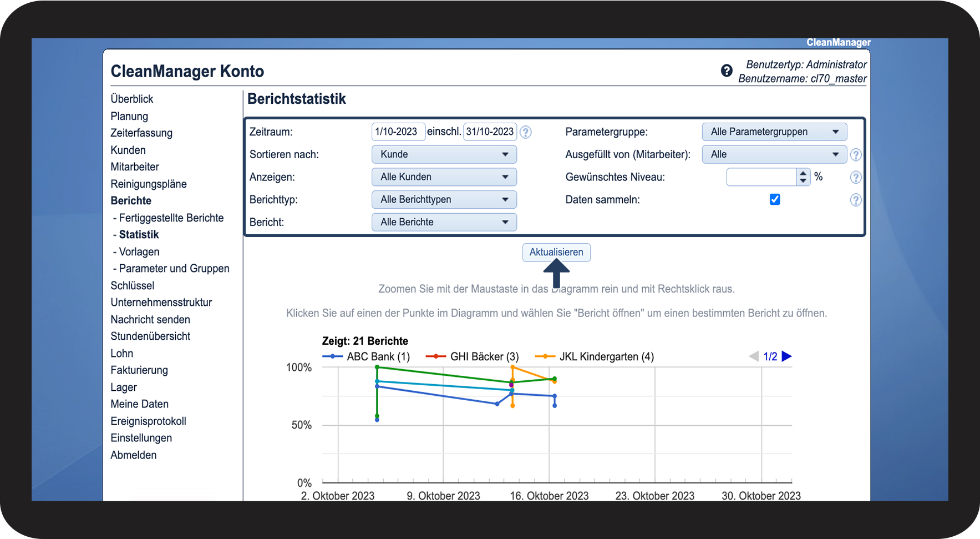Go to previous chart legend page arrow
980x539 pixels.
coord(754,356)
